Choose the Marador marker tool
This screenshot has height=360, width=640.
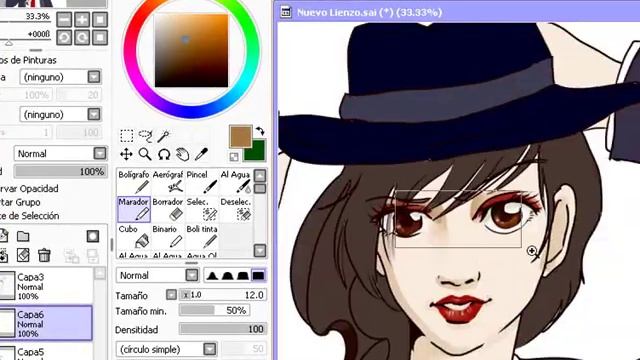click(133, 209)
